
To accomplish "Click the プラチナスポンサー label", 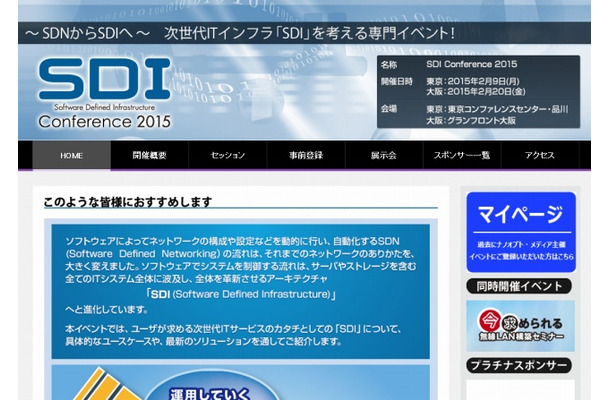I will coord(519,365).
